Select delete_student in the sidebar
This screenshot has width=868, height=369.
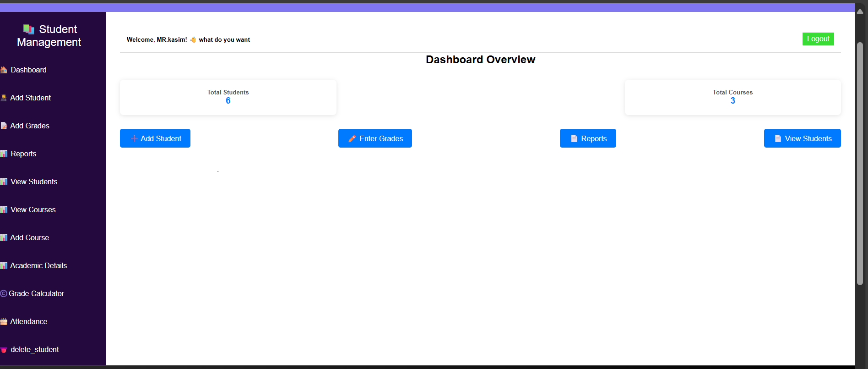[x=35, y=349]
